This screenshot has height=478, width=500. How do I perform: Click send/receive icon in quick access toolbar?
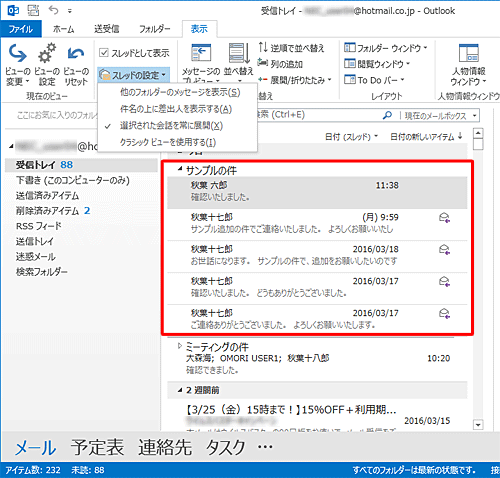[33, 11]
